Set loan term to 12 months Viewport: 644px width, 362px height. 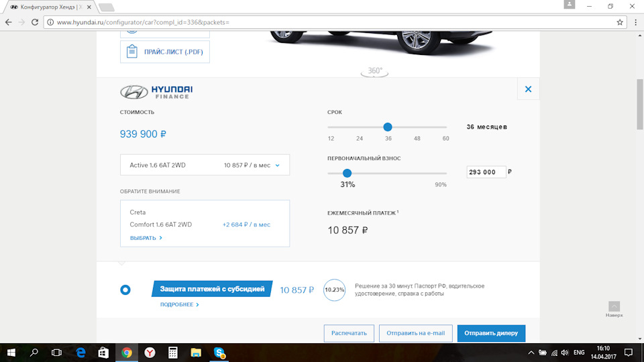point(331,138)
